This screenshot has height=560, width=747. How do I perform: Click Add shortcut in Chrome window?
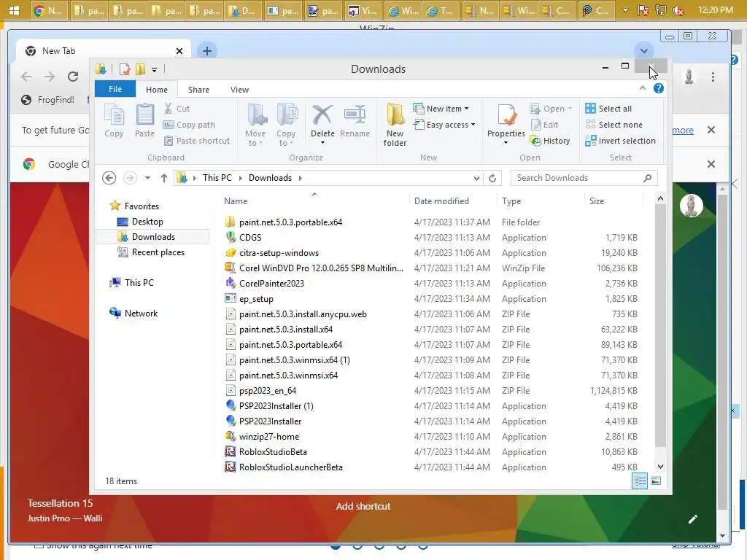(x=363, y=507)
